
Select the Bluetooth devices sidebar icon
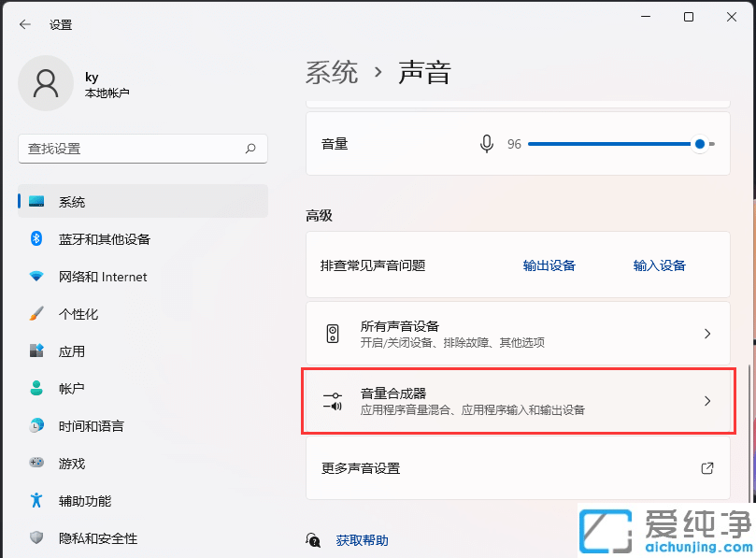click(35, 238)
